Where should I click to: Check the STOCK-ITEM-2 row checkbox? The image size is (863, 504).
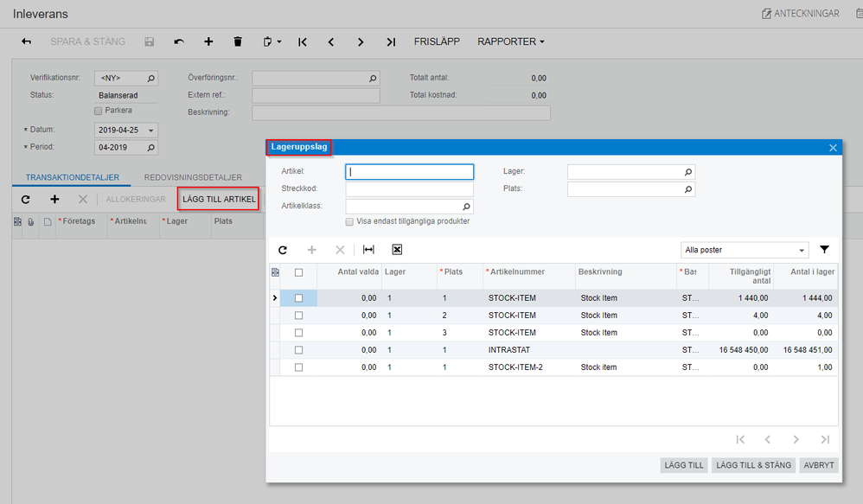pyautogui.click(x=299, y=367)
